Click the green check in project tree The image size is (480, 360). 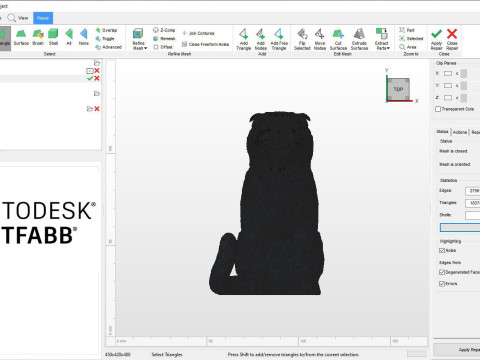(90, 78)
